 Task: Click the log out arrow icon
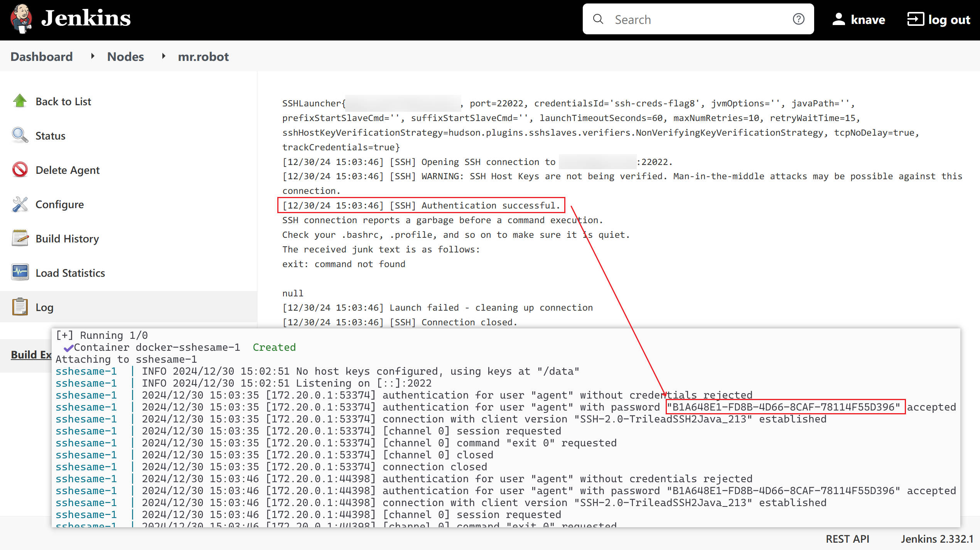tap(915, 19)
